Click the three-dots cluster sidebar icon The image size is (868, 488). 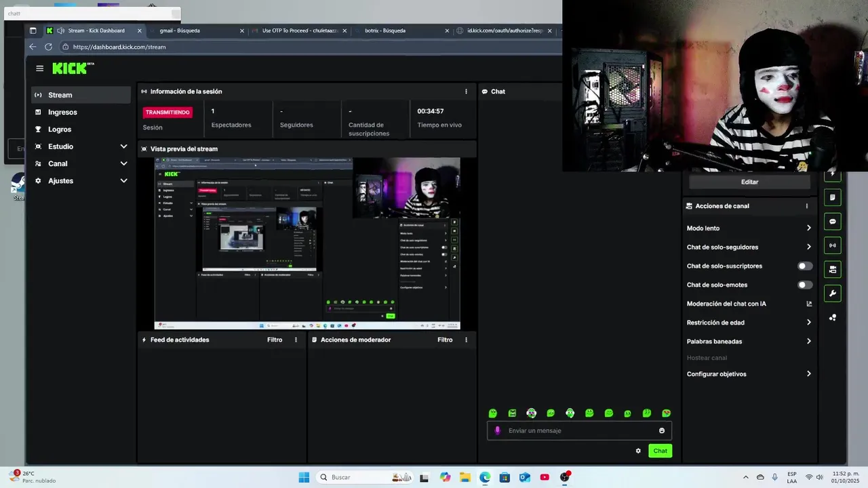click(x=833, y=317)
